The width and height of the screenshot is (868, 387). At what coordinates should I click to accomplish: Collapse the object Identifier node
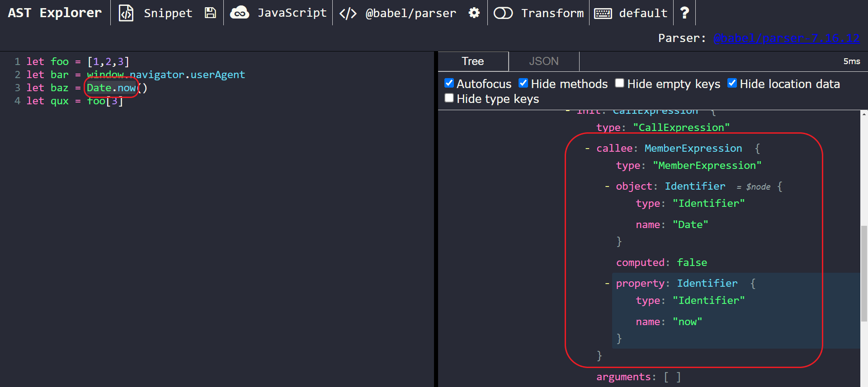[x=607, y=187]
